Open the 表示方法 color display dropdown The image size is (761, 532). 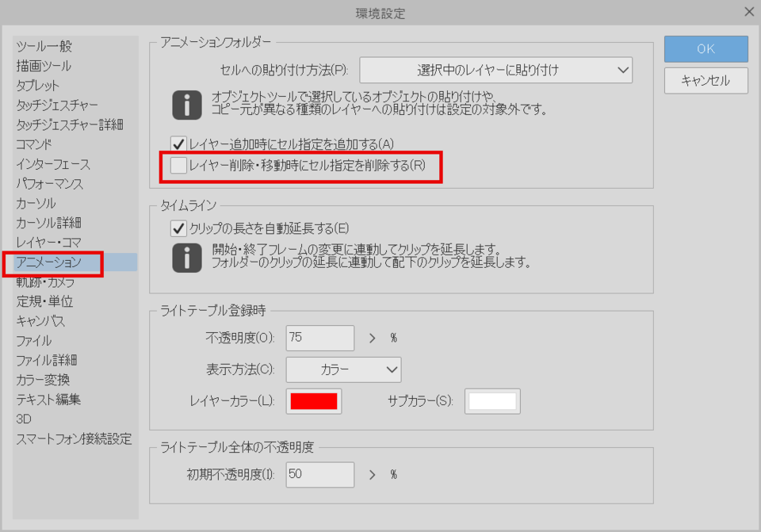point(342,369)
